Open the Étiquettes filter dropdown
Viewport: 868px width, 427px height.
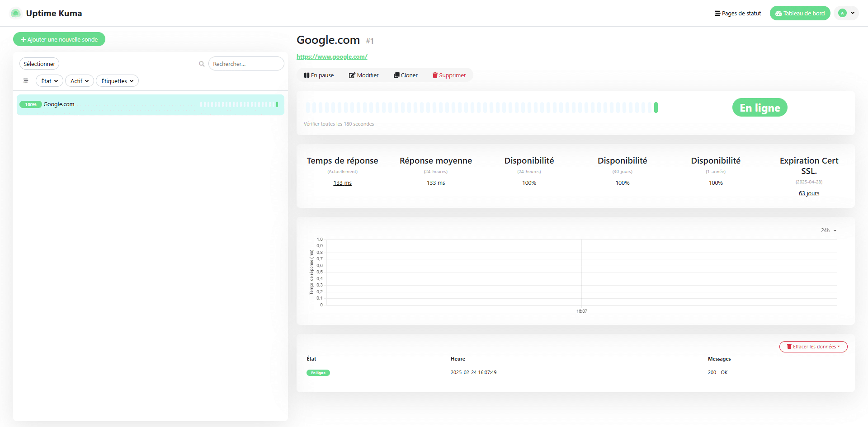(117, 81)
